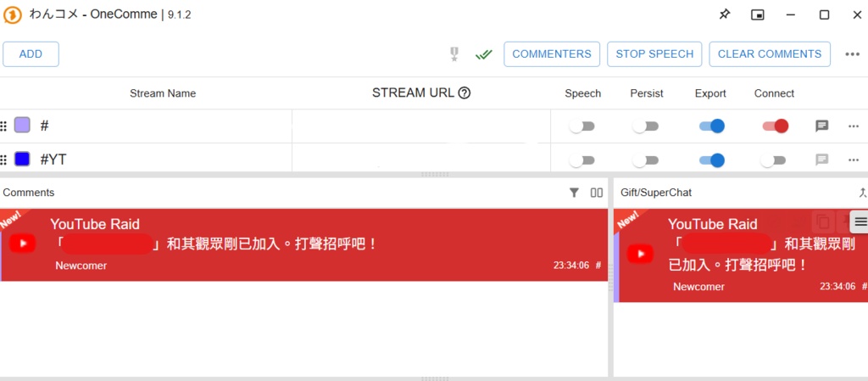Viewport: 868px width, 381px height.
Task: Click Newcomer label in Comments panel
Action: (81, 266)
